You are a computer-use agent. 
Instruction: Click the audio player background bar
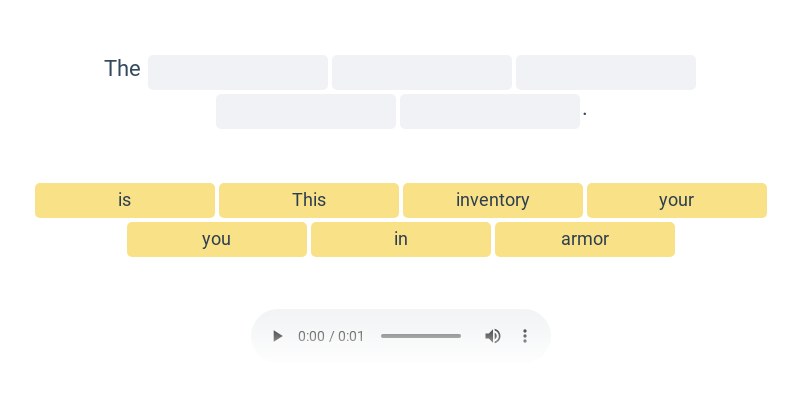[401, 336]
